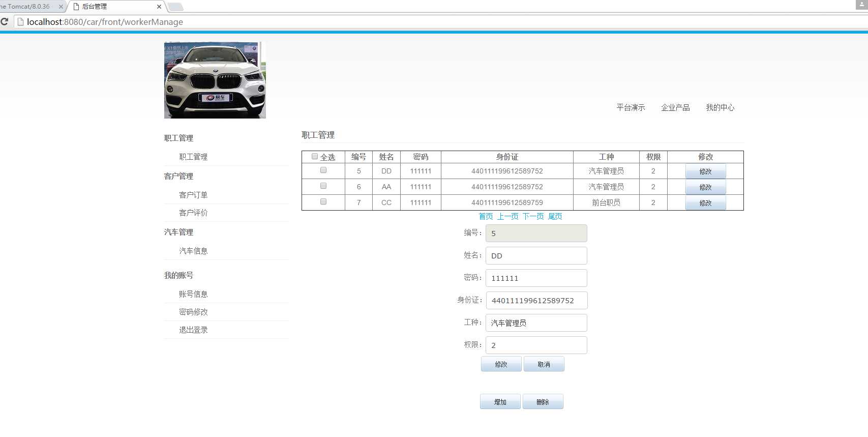Image resolution: width=868 pixels, height=437 pixels.
Task: Click the 身份证 input field
Action: click(536, 300)
